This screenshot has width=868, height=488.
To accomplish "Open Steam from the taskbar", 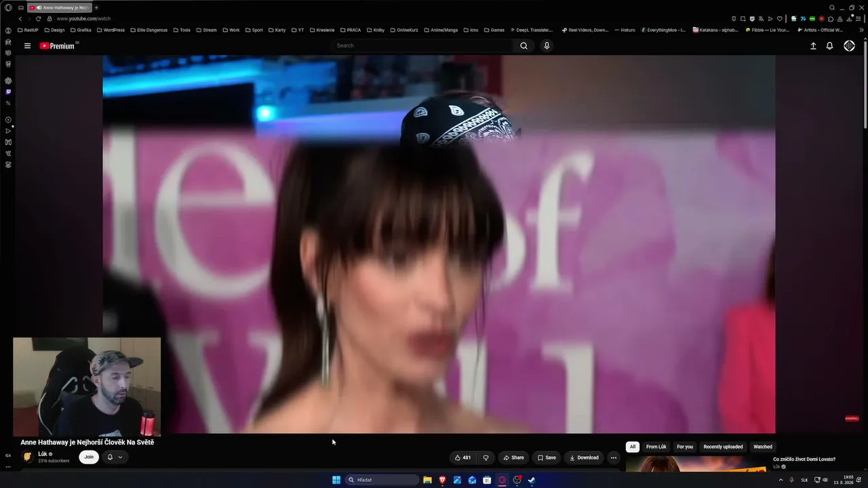I will (532, 480).
